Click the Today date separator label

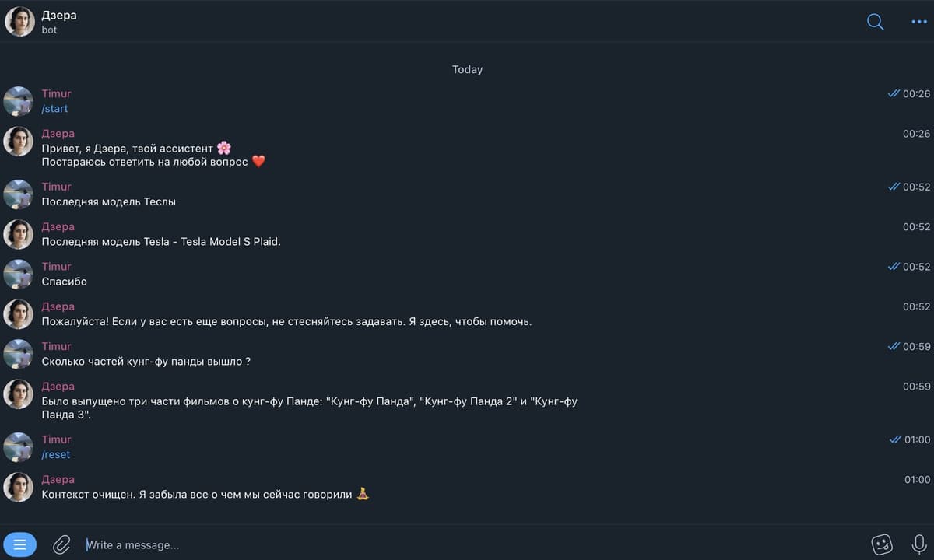[467, 69]
